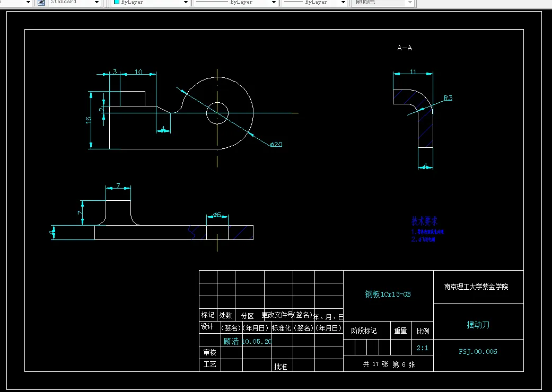Open the Standard style dropdown
The image size is (552, 392).
coord(97,3)
